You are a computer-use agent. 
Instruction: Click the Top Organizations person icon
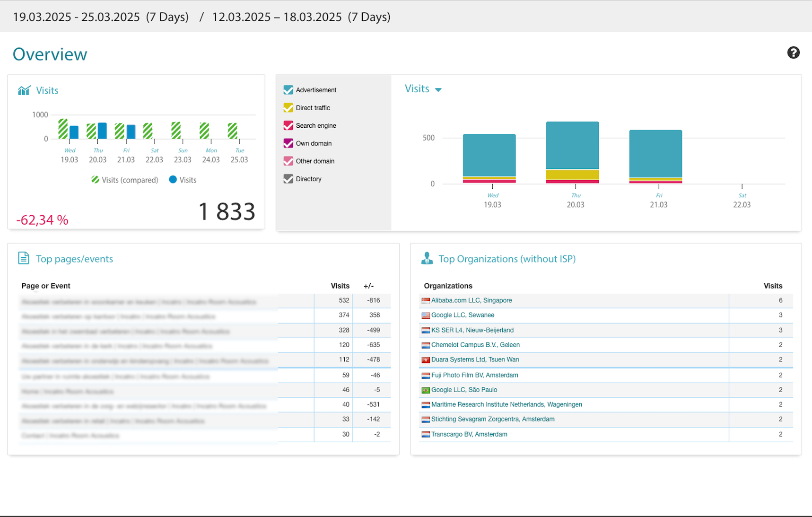click(x=427, y=258)
